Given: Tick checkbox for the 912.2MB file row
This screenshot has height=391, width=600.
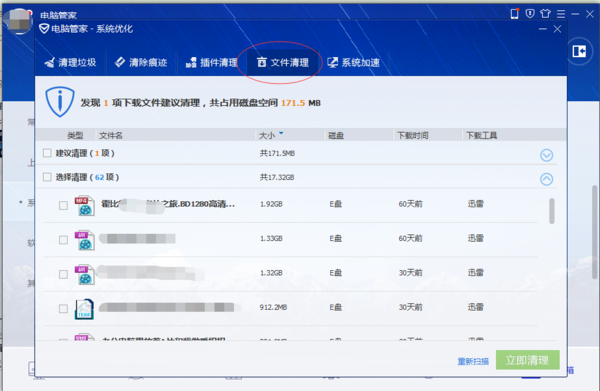Looking at the screenshot, I should [x=64, y=309].
